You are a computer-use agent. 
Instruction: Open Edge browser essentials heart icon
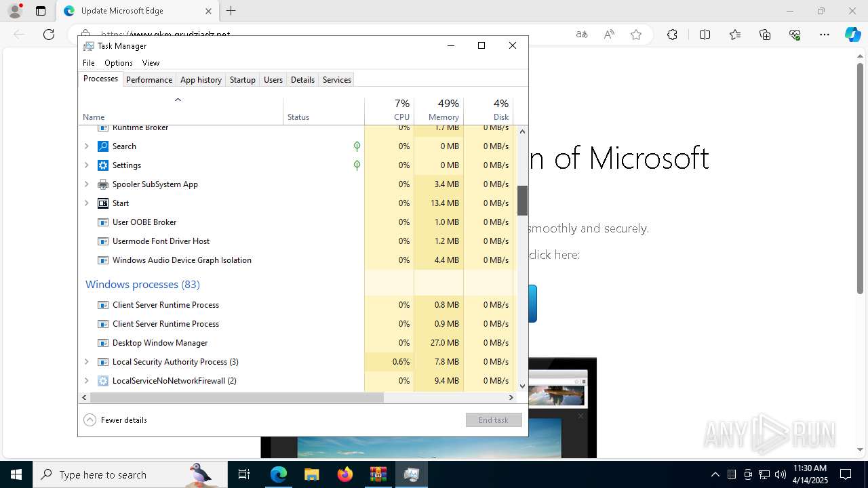pos(795,35)
